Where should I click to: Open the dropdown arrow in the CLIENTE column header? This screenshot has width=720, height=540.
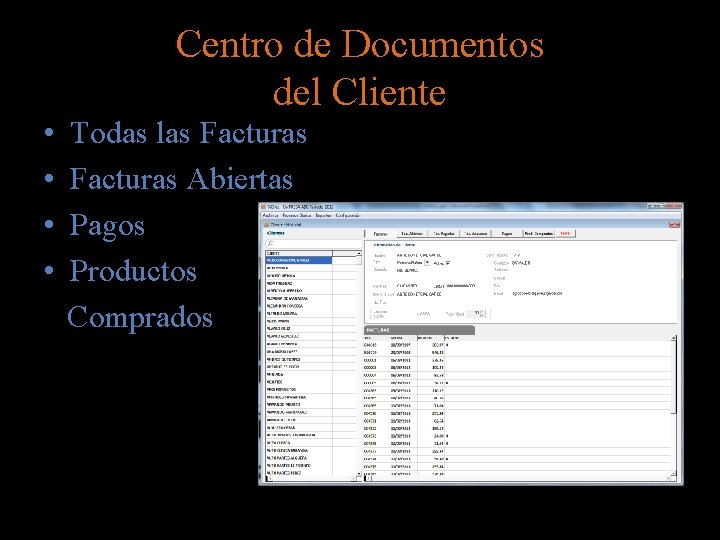[x=359, y=253]
